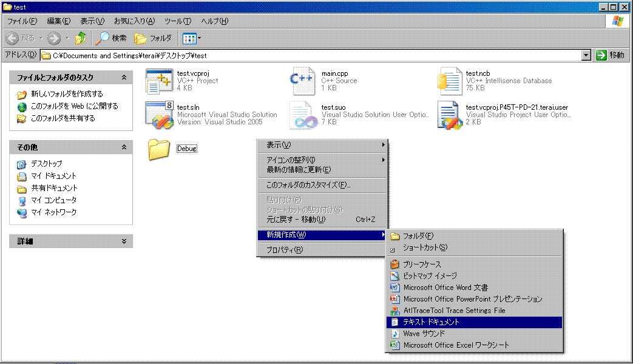The image size is (633, 364).
Task: Open the view mode dropdown in toolbar
Action: (192, 38)
